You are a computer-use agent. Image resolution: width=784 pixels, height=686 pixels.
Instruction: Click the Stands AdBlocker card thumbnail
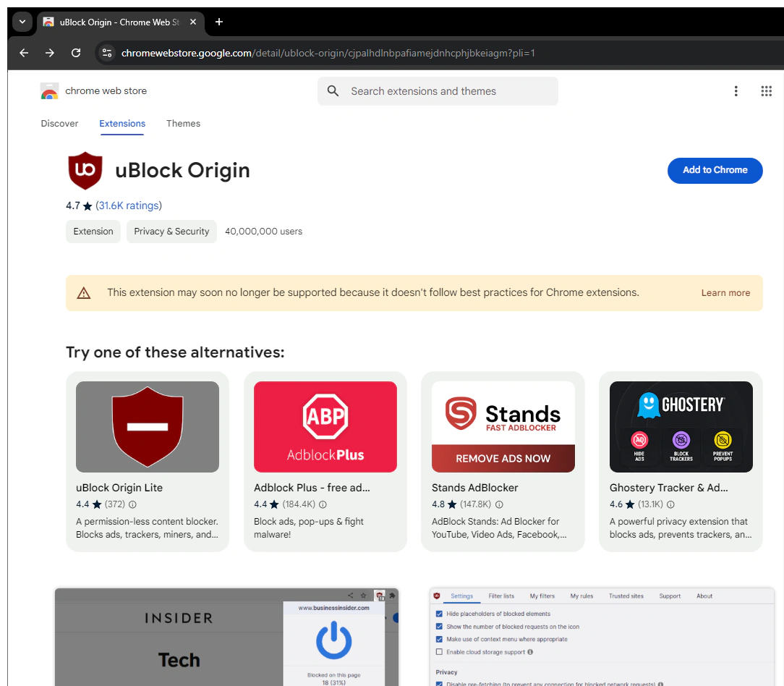[503, 426]
